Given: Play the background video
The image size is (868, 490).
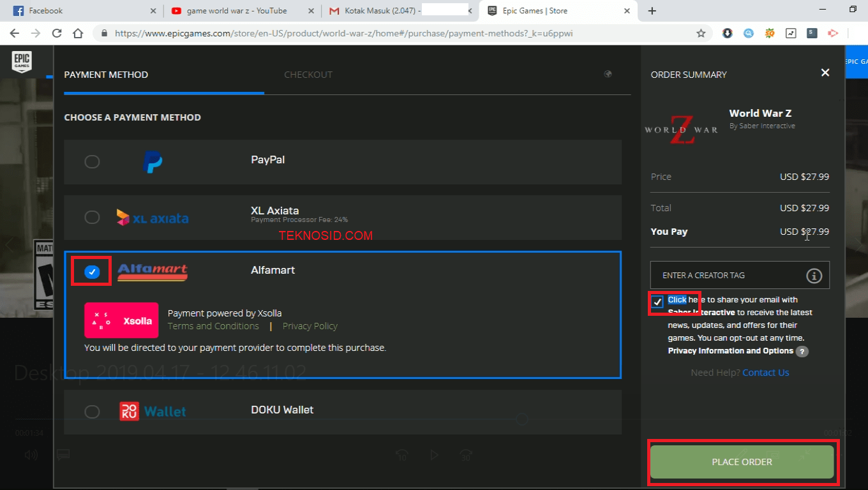Looking at the screenshot, I should [434, 455].
